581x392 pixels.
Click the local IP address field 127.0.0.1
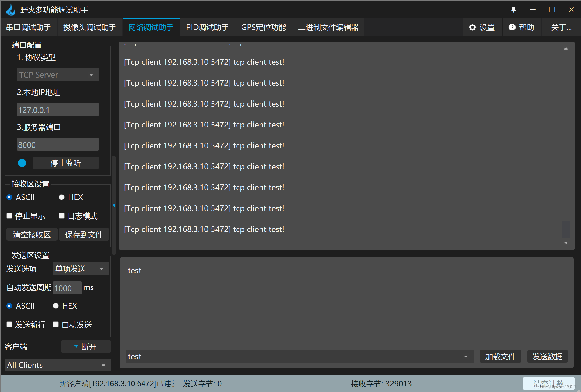[58, 109]
